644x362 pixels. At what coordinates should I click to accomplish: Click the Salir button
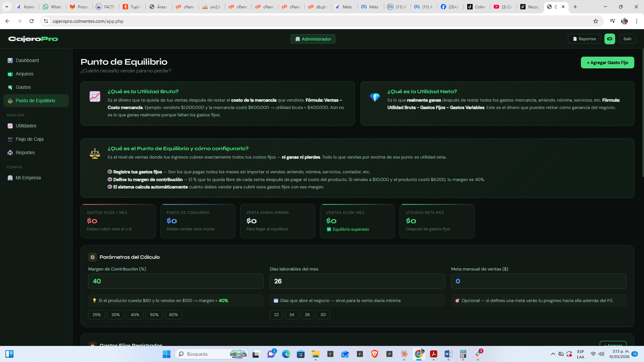627,39
